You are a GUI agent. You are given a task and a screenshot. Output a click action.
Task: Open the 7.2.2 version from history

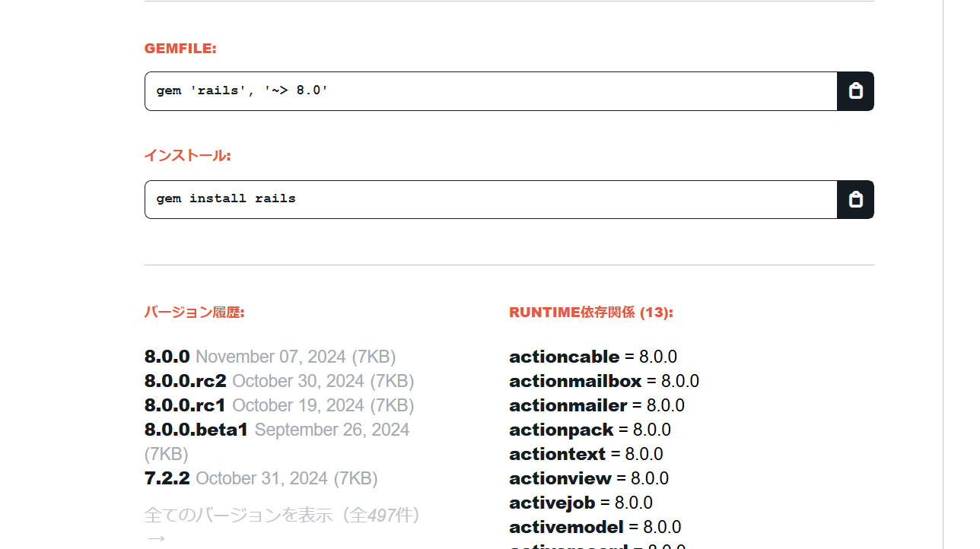tap(163, 478)
